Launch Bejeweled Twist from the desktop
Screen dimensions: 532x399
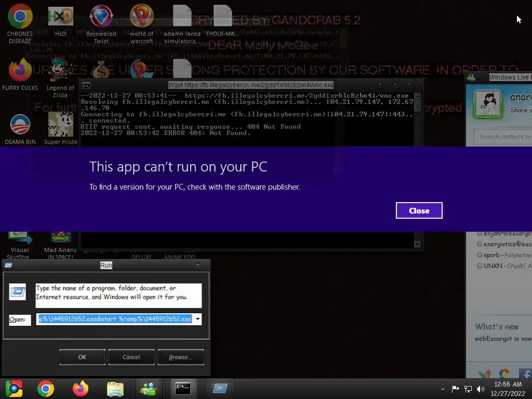(101, 24)
